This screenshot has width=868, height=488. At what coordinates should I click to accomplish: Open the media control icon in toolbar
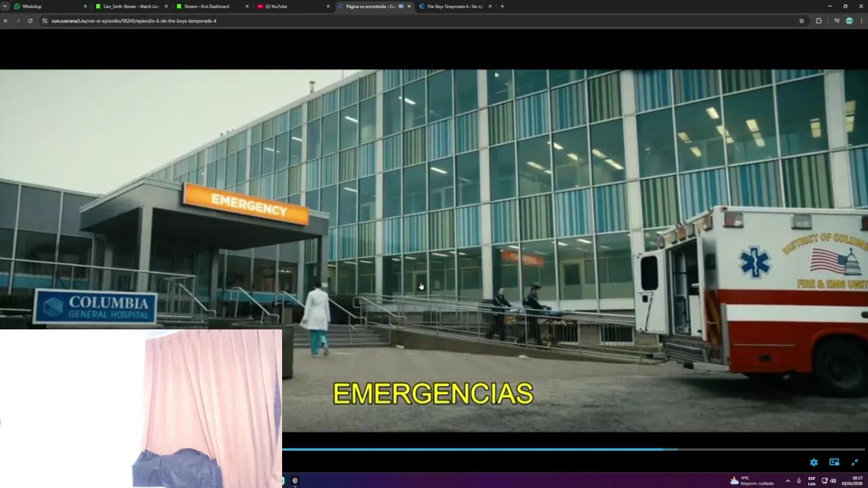[835, 21]
